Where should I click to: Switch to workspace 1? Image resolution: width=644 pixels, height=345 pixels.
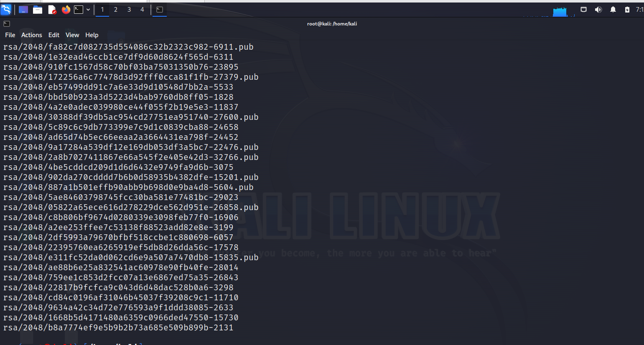102,10
